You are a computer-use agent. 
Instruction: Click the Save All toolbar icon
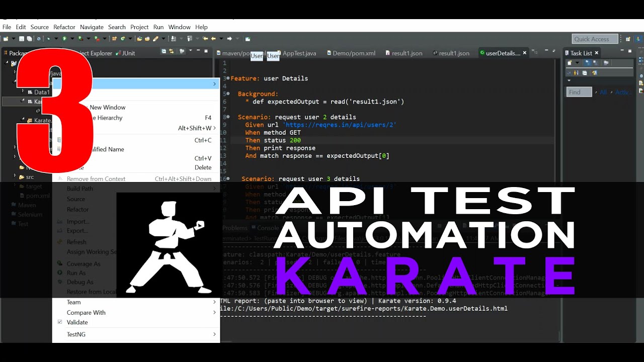(29, 39)
